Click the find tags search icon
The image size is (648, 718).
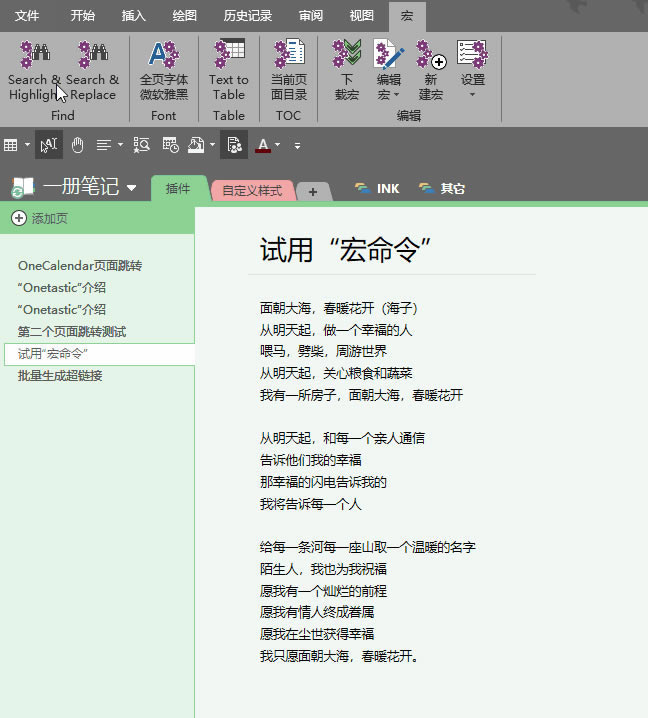142,145
